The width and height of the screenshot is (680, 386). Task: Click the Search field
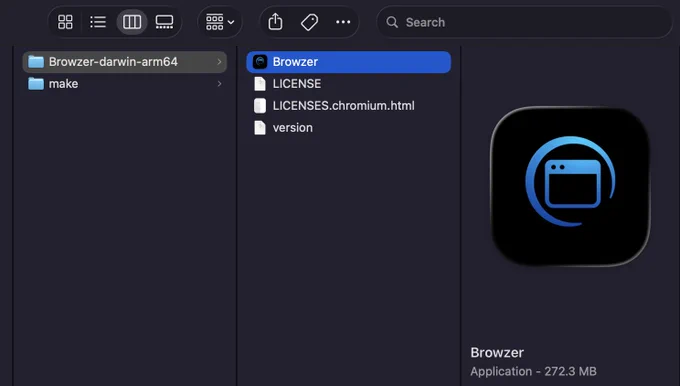point(524,22)
